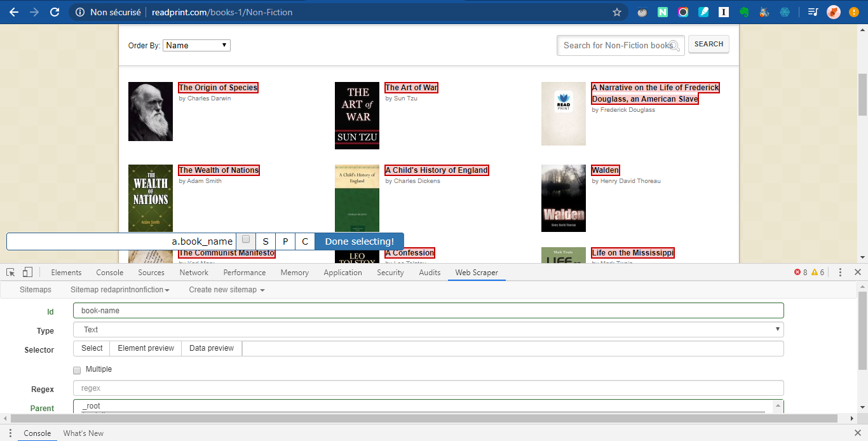Bookmark this page with the star

pyautogui.click(x=616, y=12)
